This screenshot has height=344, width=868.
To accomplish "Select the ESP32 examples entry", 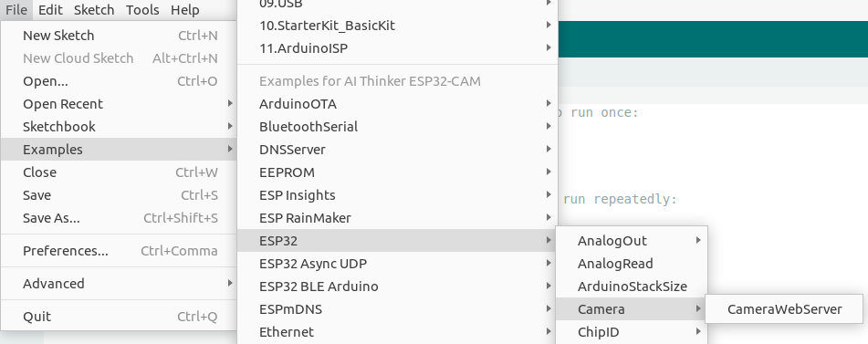I will 397,241.
